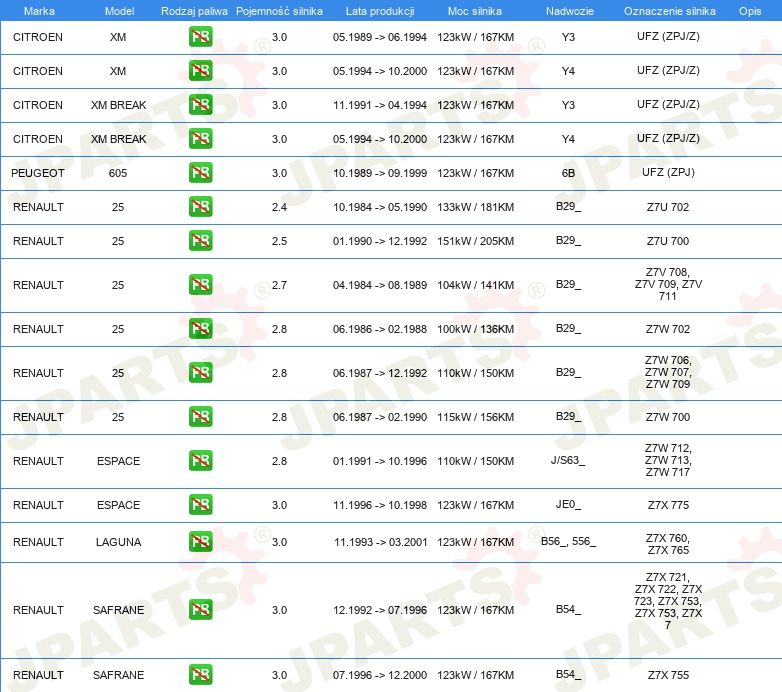Click production dates 05.1989 -> 06.1994
This screenshot has width=782, height=692.
point(380,37)
